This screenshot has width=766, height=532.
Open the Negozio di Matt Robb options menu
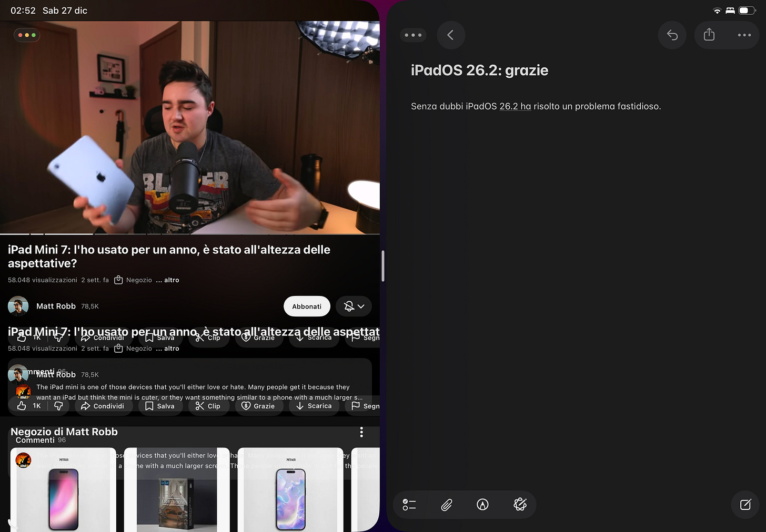[361, 432]
